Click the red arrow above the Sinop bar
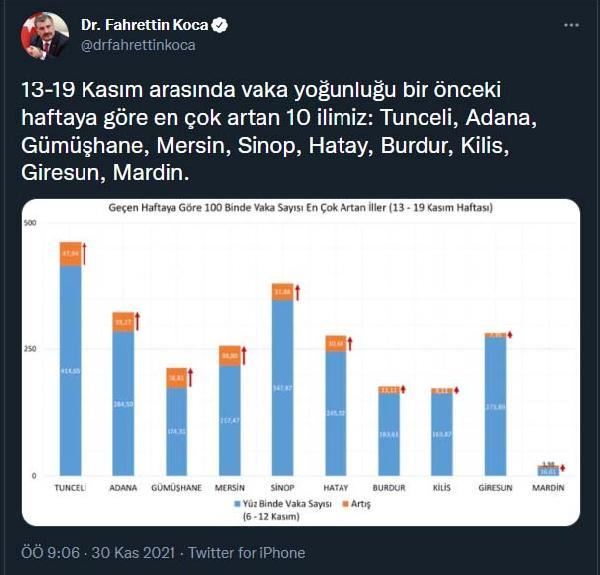 pyautogui.click(x=297, y=293)
